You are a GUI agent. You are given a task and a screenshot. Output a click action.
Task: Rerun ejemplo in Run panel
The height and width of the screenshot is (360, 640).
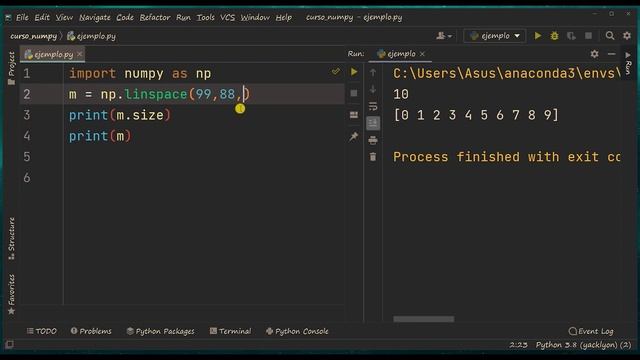(x=354, y=72)
